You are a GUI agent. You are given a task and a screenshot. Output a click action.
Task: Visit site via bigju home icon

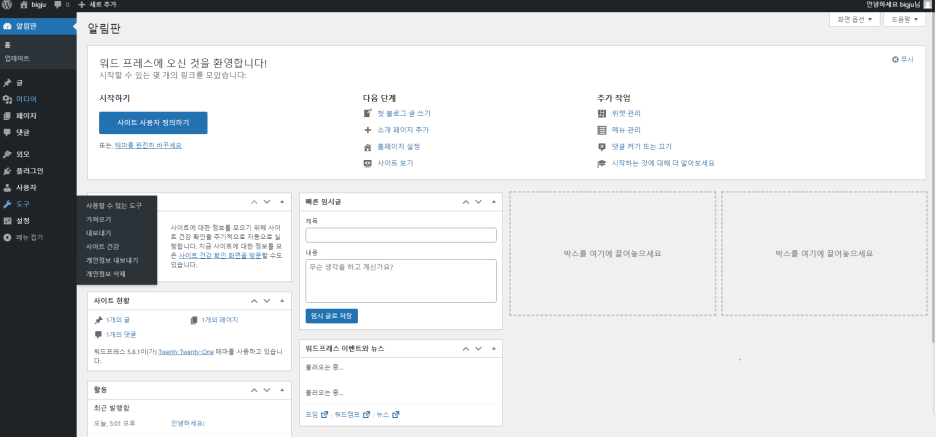(x=24, y=4)
